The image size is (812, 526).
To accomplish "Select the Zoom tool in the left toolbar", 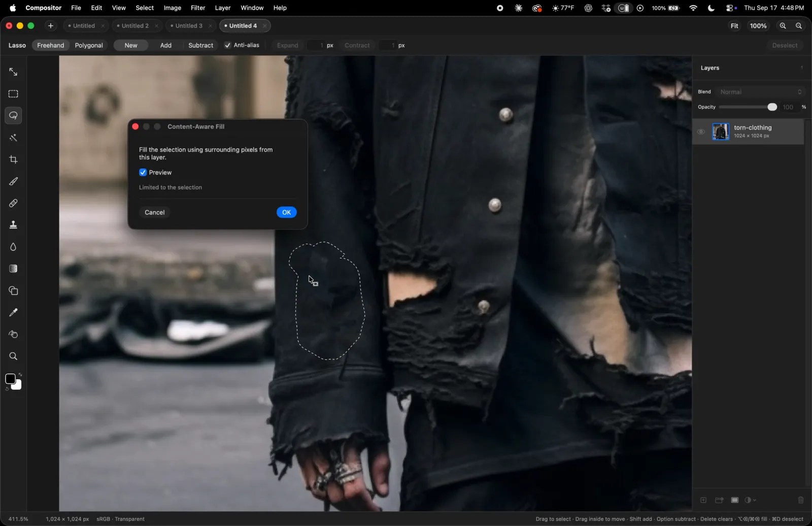I will [13, 356].
